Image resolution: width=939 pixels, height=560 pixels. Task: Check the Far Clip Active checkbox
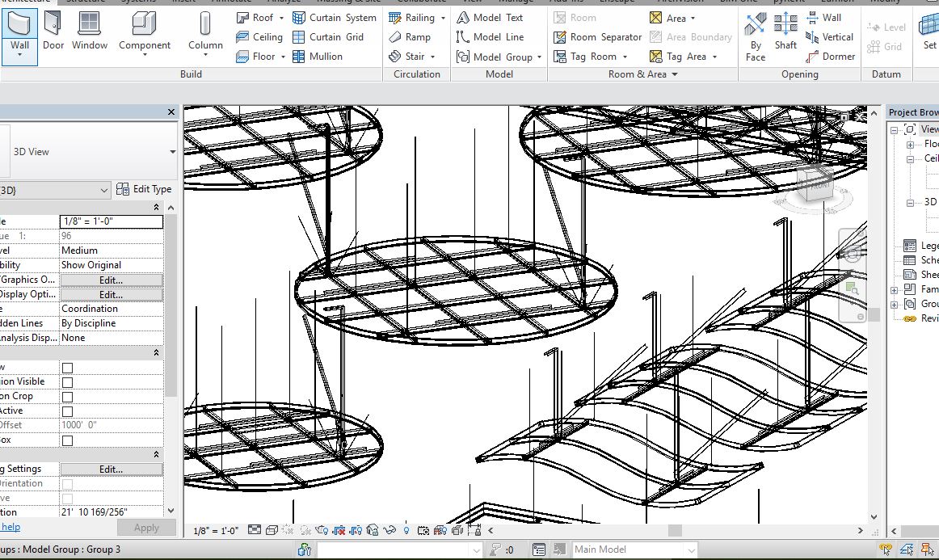tap(67, 411)
